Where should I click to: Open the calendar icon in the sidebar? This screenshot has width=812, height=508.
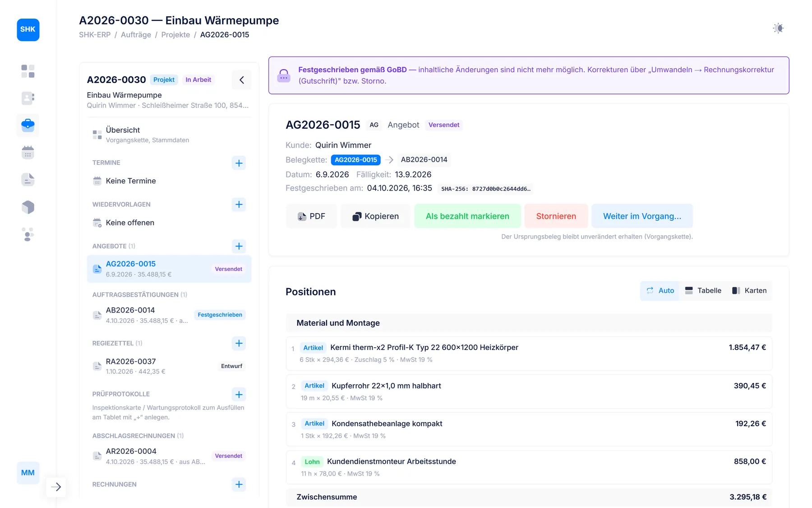click(28, 153)
